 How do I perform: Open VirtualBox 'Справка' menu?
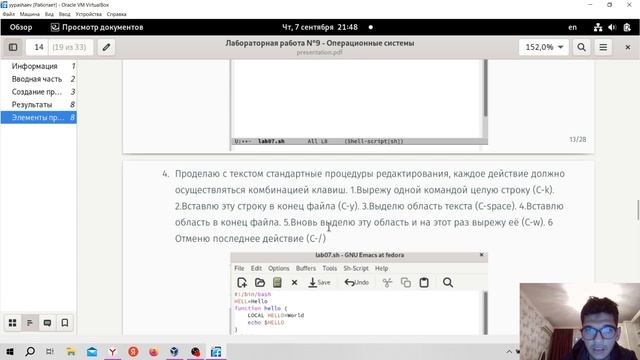coord(116,14)
